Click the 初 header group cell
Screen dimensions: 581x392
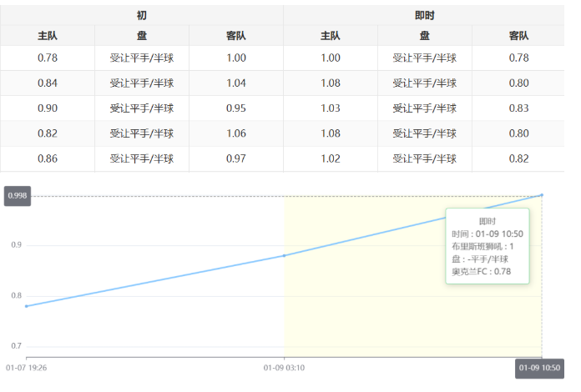click(141, 16)
